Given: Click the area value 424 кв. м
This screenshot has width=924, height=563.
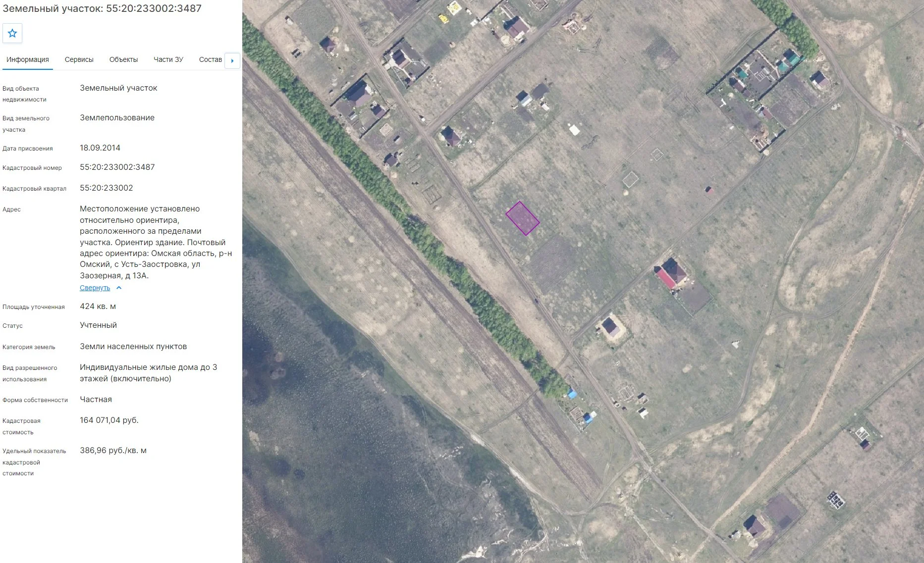Looking at the screenshot, I should point(98,307).
